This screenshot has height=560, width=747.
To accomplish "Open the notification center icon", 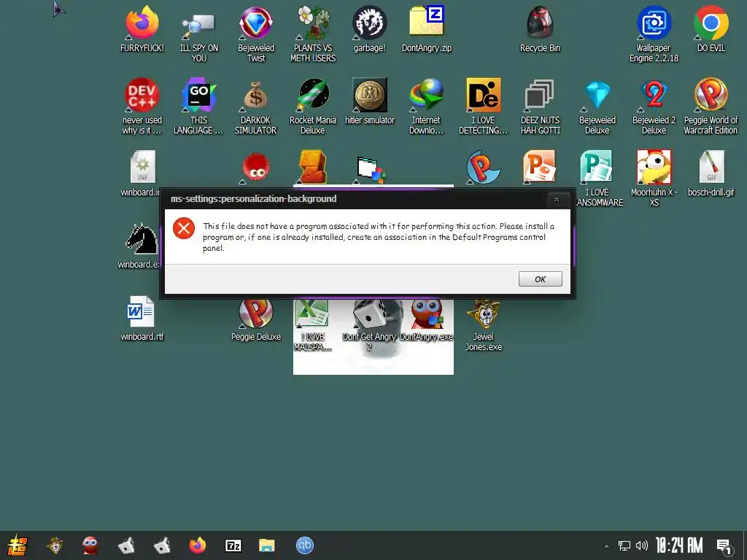I will tap(724, 547).
